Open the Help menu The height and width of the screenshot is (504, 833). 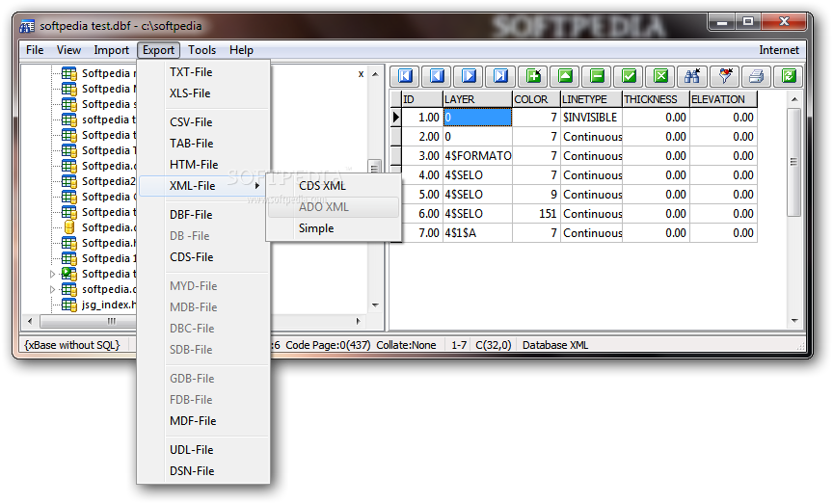(241, 50)
